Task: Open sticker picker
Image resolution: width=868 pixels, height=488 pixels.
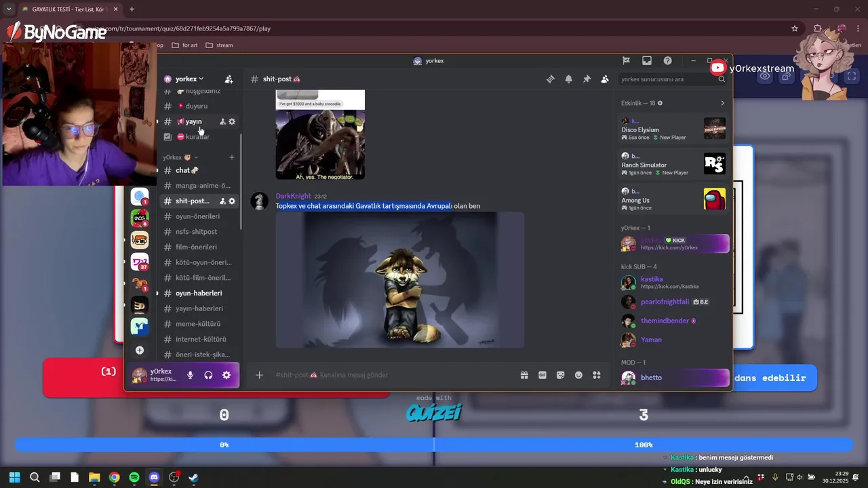Action: pyautogui.click(x=561, y=375)
